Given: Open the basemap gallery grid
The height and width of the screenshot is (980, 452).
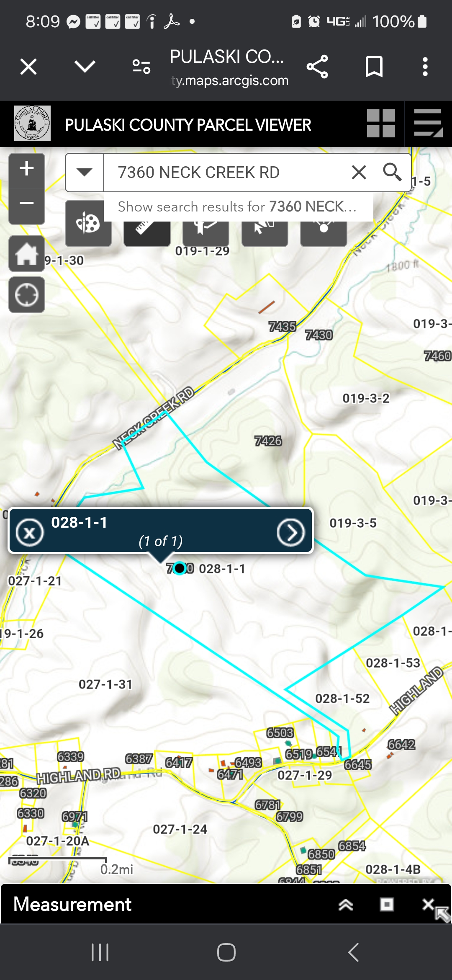Looking at the screenshot, I should [381, 124].
